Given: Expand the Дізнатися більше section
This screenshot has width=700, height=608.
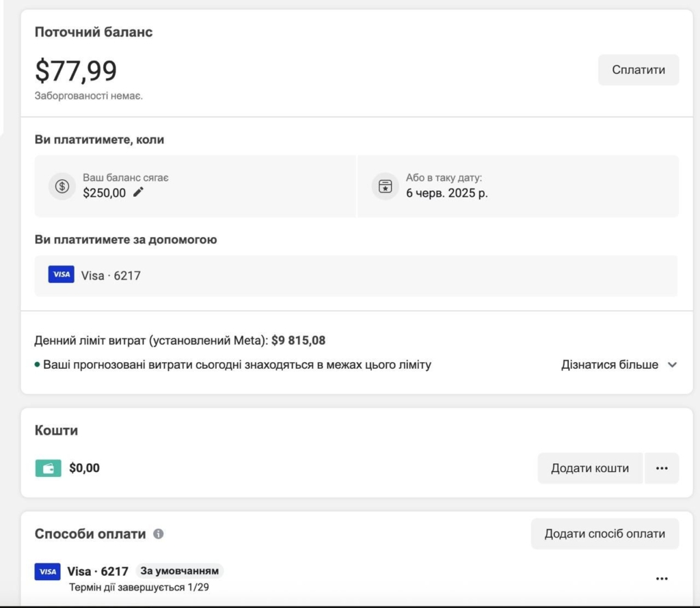Looking at the screenshot, I should (x=619, y=365).
